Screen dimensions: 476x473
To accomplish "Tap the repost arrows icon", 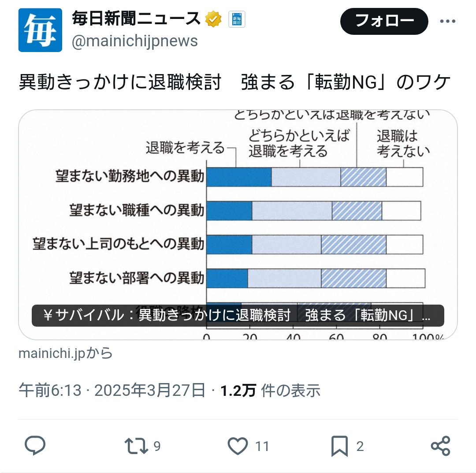I will [137, 446].
